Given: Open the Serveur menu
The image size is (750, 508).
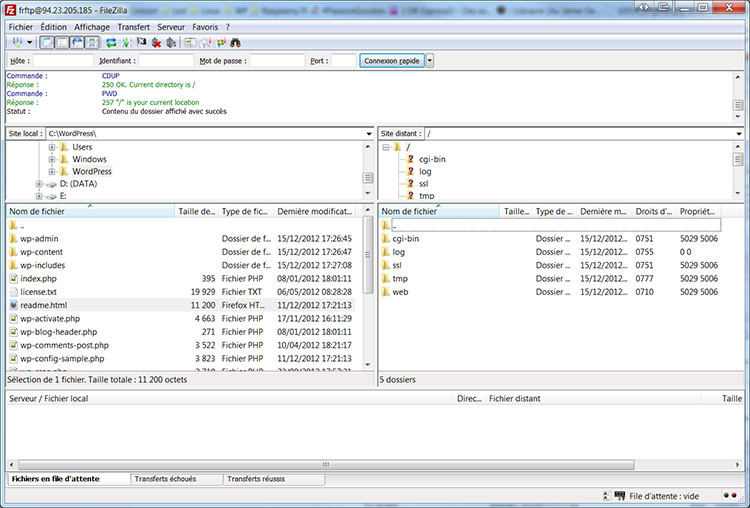Looking at the screenshot, I should coord(171,26).
